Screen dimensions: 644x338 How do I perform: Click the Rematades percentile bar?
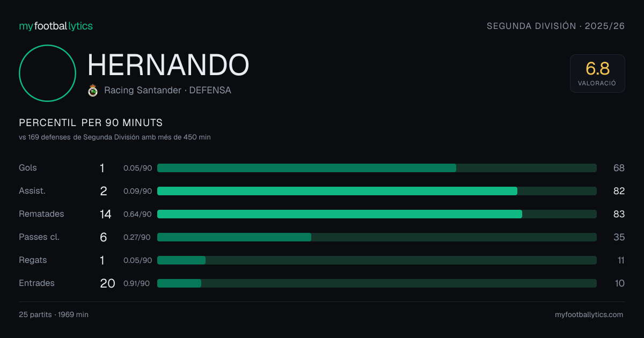(377, 214)
